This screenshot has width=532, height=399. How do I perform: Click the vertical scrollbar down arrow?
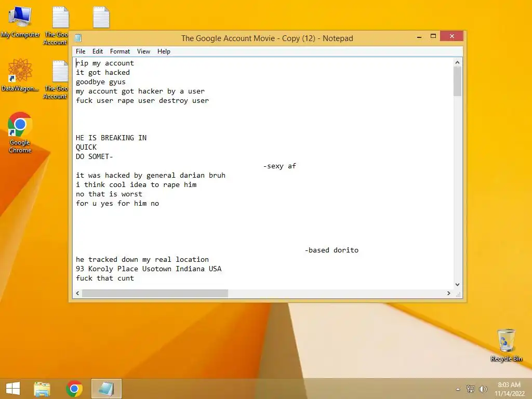[457, 285]
